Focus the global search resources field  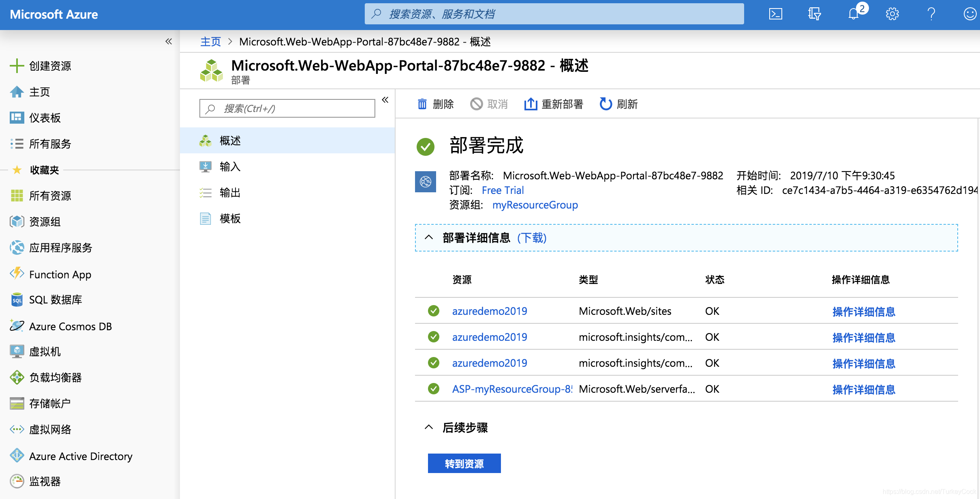(x=554, y=14)
